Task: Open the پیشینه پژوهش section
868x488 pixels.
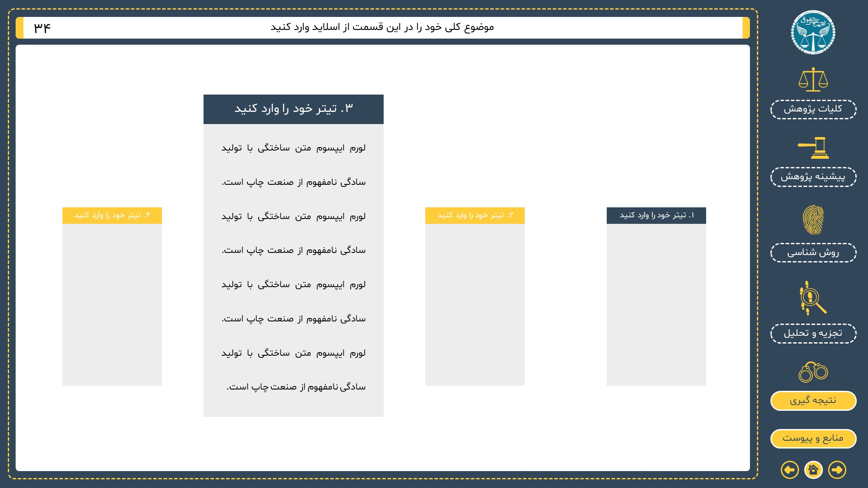Action: coord(813,177)
